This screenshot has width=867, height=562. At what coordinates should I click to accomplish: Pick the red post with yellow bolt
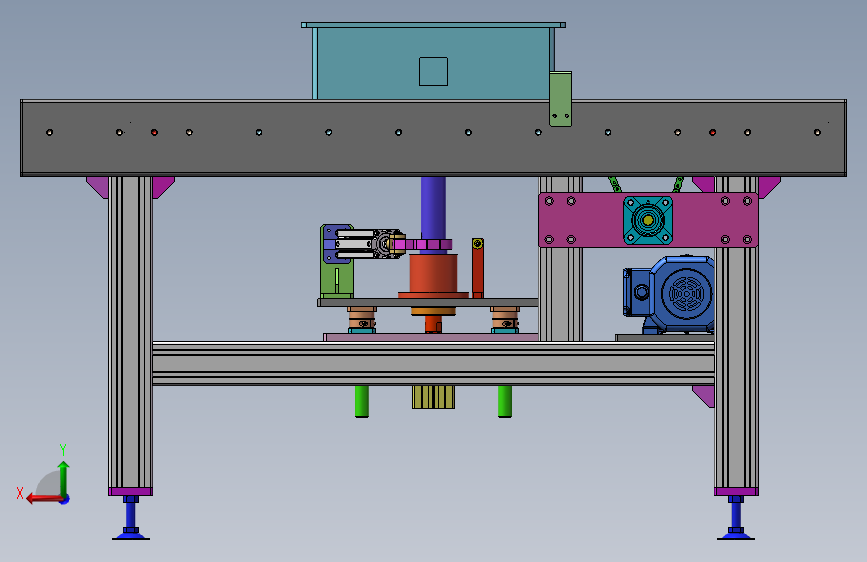point(478,268)
